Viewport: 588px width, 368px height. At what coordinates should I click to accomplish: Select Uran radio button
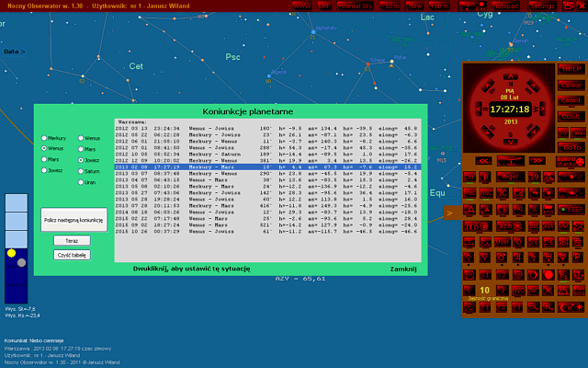tap(86, 182)
